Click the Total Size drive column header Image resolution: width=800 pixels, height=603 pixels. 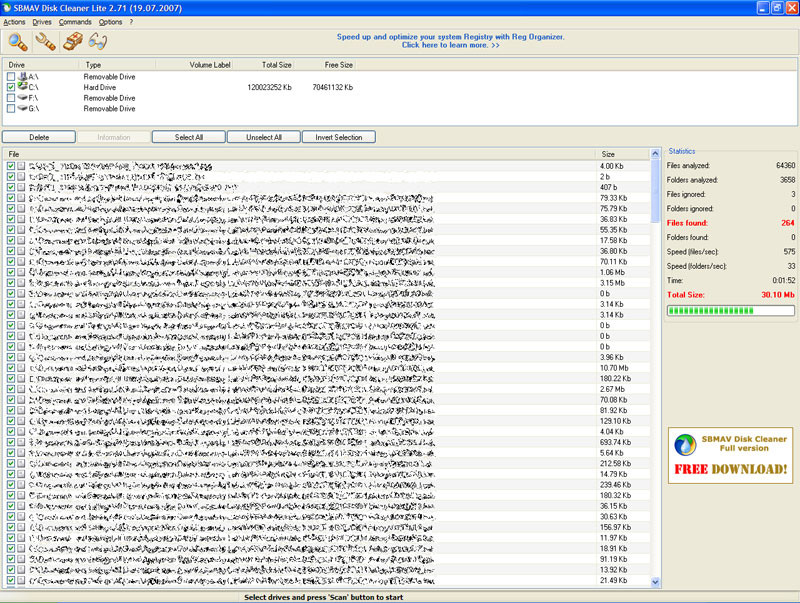[x=264, y=65]
